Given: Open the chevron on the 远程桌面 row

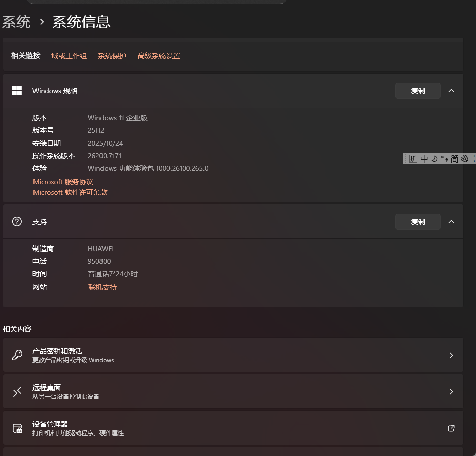Looking at the screenshot, I should (451, 392).
